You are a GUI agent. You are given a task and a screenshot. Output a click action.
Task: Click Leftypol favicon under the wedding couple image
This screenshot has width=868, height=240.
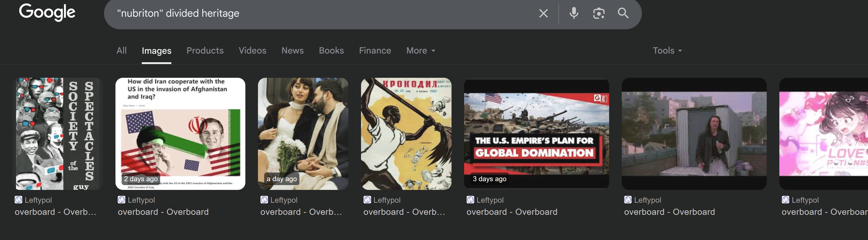264,200
